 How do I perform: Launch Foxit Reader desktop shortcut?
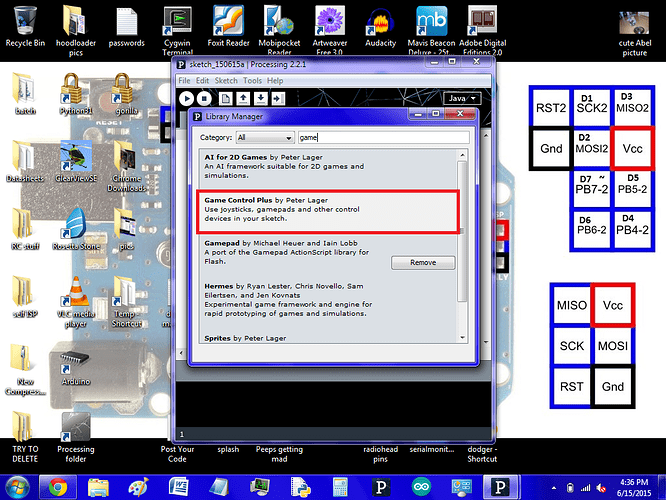(229, 26)
